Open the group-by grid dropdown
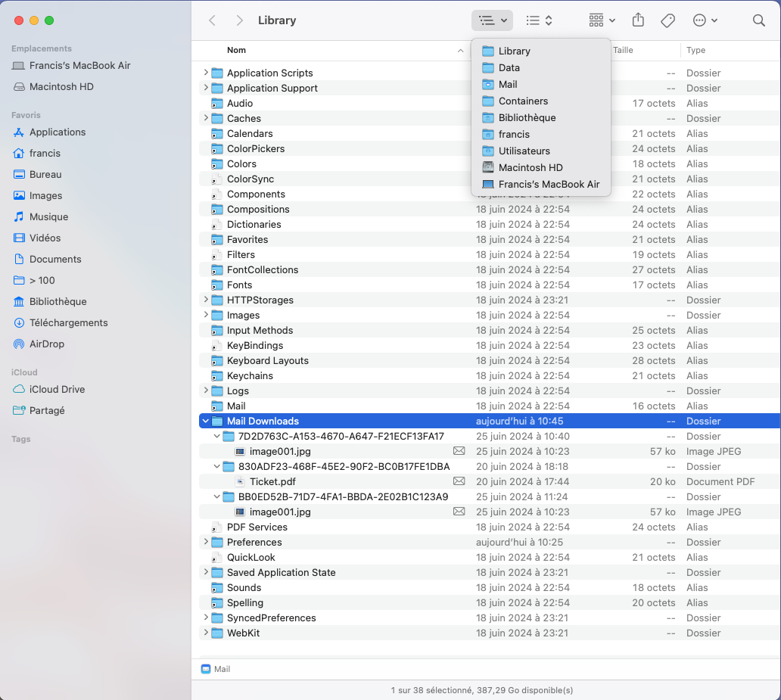The width and height of the screenshot is (781, 700). point(602,20)
